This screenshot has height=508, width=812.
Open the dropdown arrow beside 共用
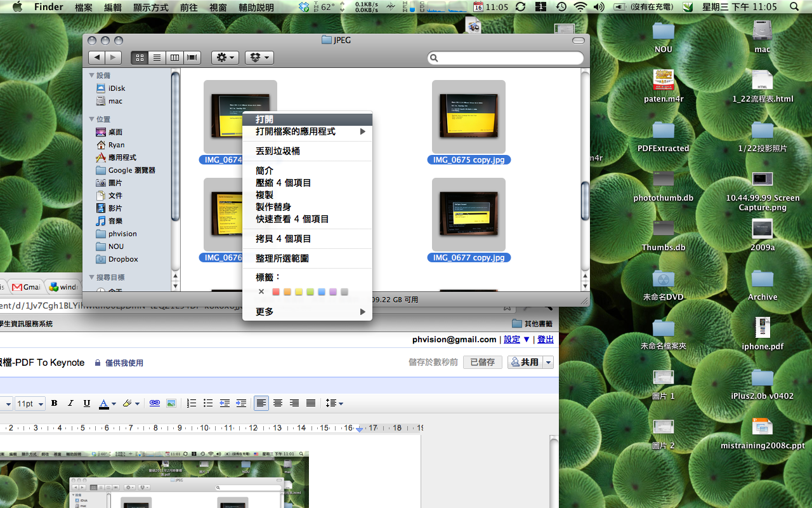pos(549,363)
